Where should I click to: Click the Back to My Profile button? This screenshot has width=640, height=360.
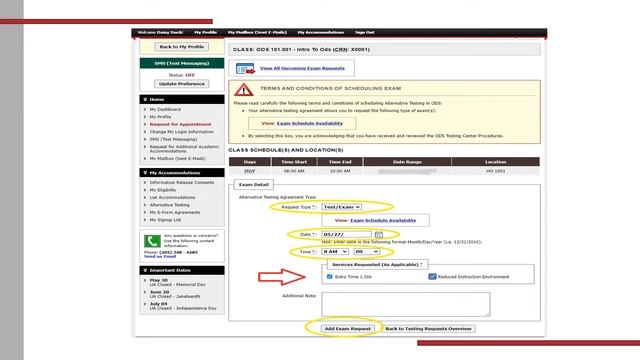click(x=182, y=47)
